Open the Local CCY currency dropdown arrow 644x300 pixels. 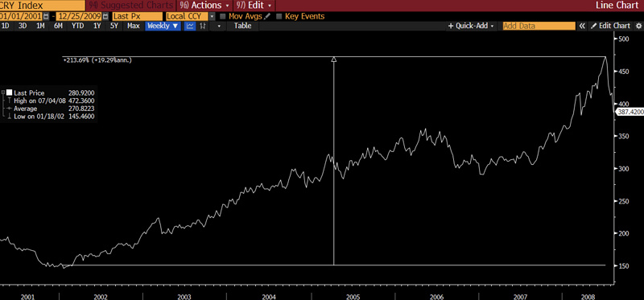click(x=212, y=16)
